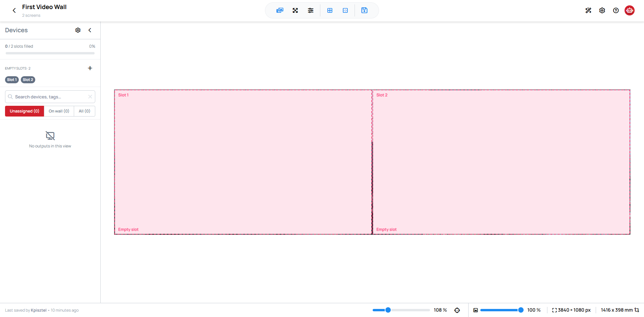The image size is (644, 317).
Task: Select the Slot 1 chip
Action: (12, 80)
